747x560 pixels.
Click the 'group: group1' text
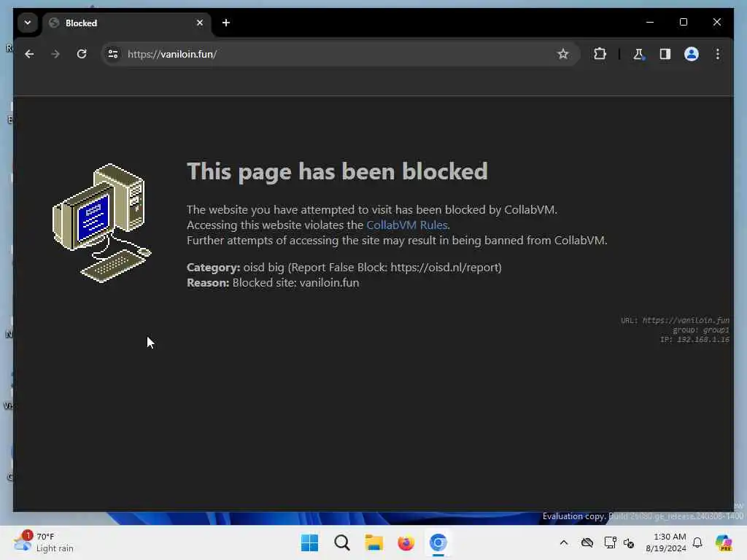(x=701, y=330)
